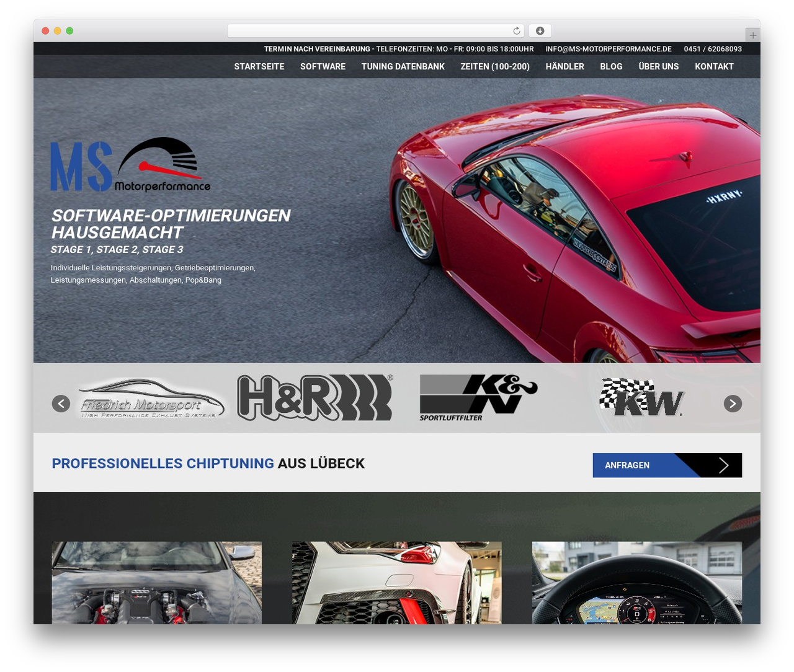Open the Blog menu item
This screenshot has height=672, width=794.
611,66
